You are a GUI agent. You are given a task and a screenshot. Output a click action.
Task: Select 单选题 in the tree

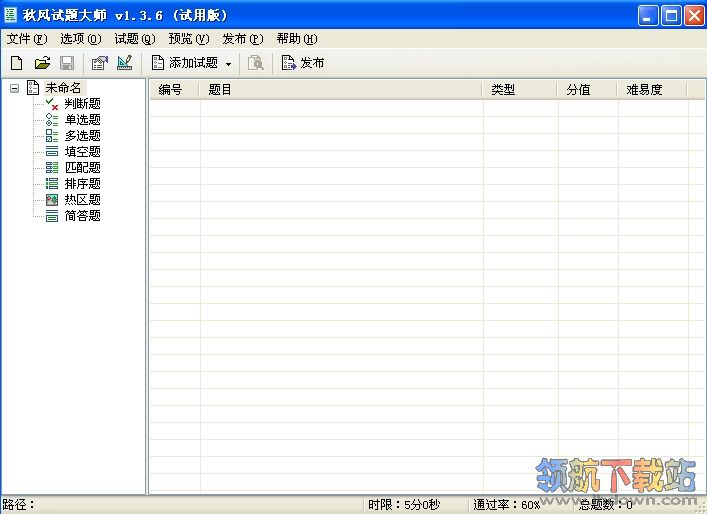pyautogui.click(x=83, y=119)
